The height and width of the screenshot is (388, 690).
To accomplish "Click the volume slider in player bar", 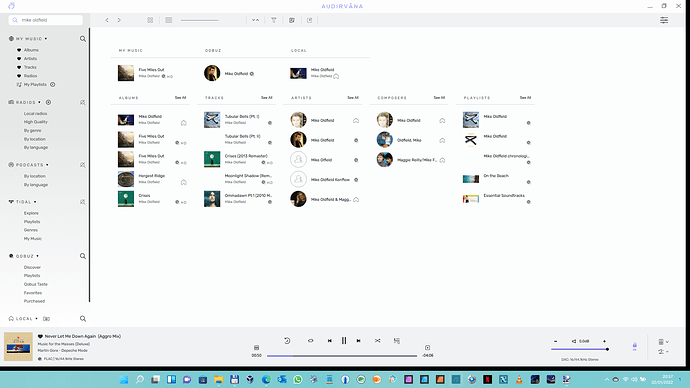I will click(580, 349).
